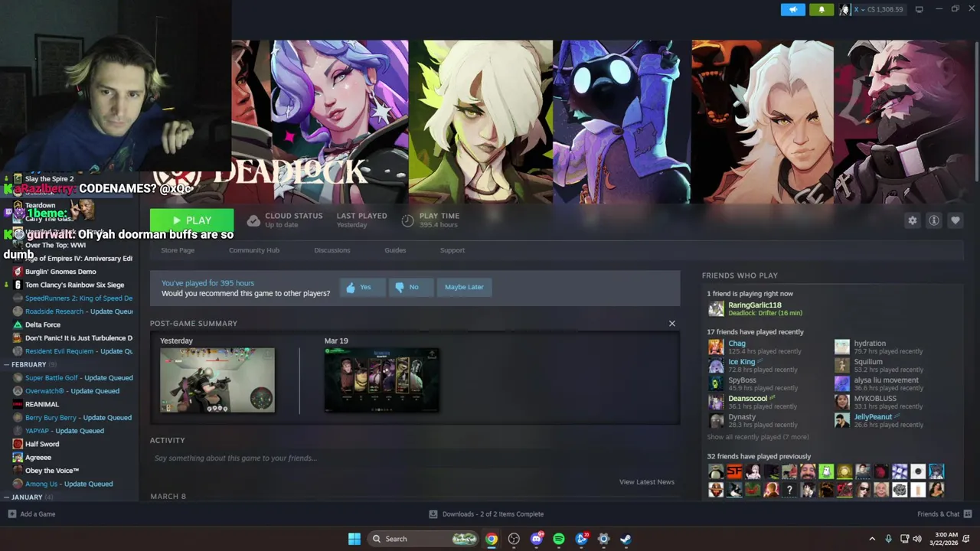Click the Rainbow Six Siege game icon
This screenshot has width=980, height=551.
coord(18,285)
